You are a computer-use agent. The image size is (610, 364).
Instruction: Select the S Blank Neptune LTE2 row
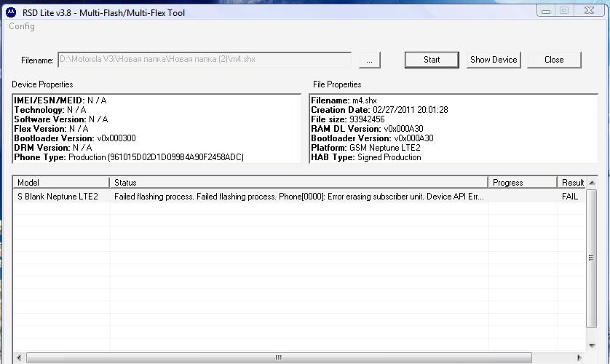point(299,197)
